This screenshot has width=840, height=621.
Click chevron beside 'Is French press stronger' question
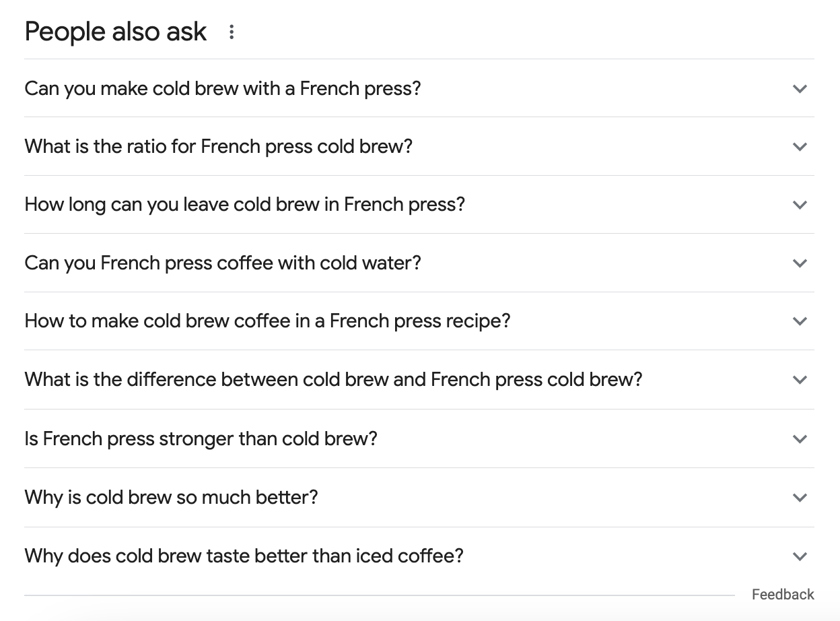[800, 439]
